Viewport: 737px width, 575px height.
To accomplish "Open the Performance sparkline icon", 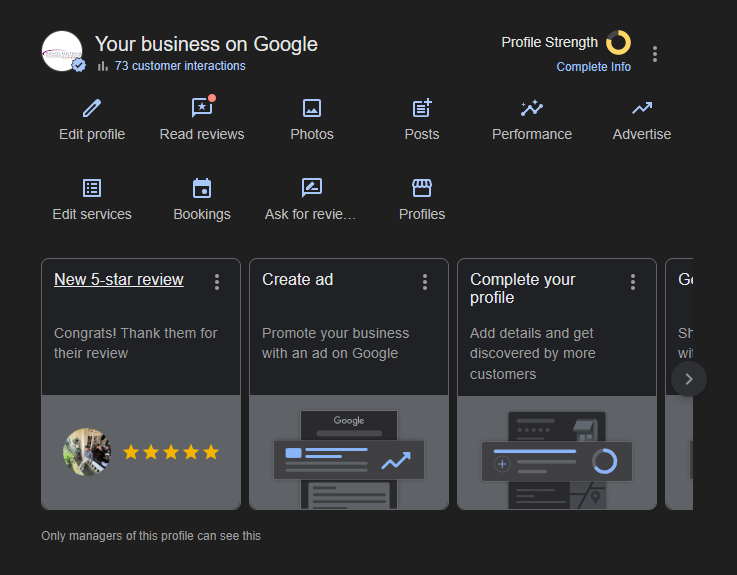I will click(x=532, y=108).
